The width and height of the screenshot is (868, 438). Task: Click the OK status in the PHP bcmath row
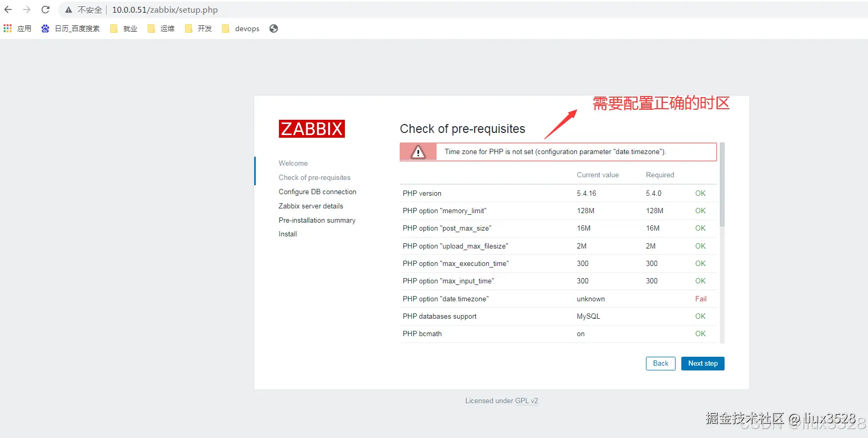[700, 334]
